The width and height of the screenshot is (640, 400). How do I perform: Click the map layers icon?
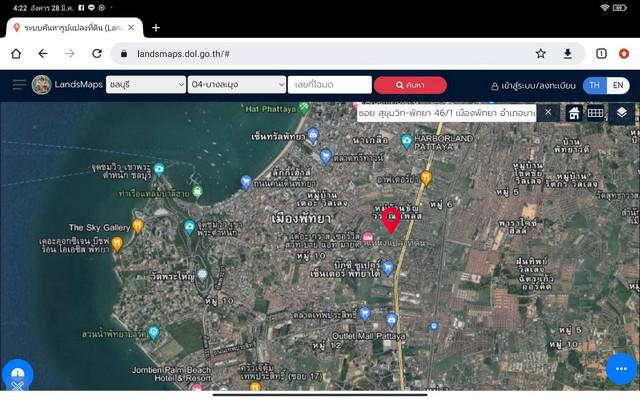[x=621, y=113]
